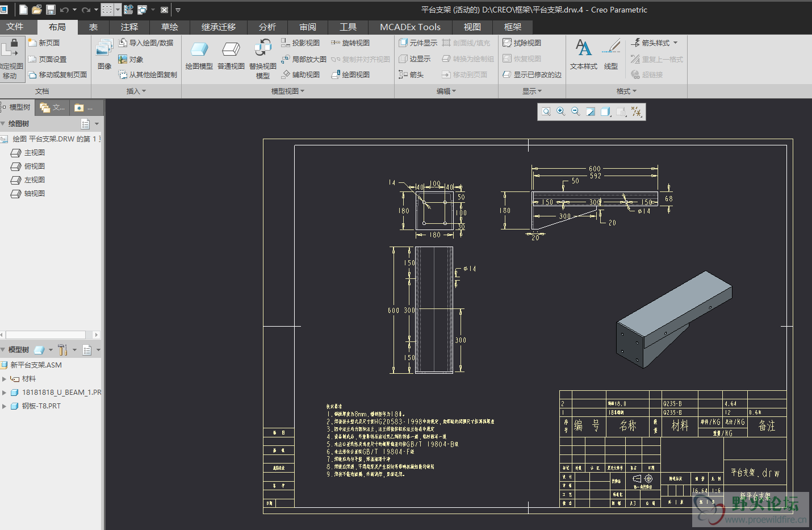Click the Undo arrow icon

pyautogui.click(x=64, y=10)
